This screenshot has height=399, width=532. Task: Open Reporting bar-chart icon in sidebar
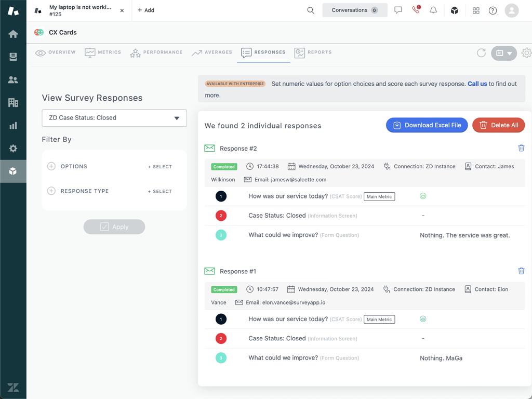(13, 126)
